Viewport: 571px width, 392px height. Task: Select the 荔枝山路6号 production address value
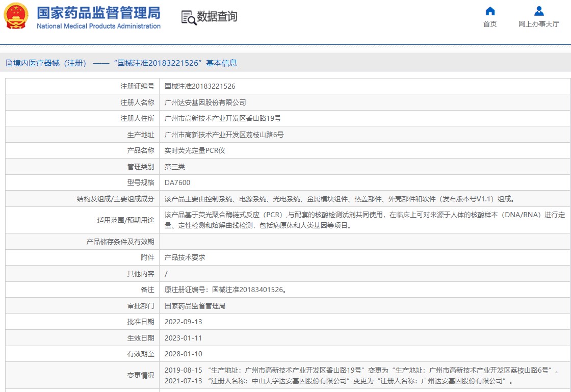224,135
